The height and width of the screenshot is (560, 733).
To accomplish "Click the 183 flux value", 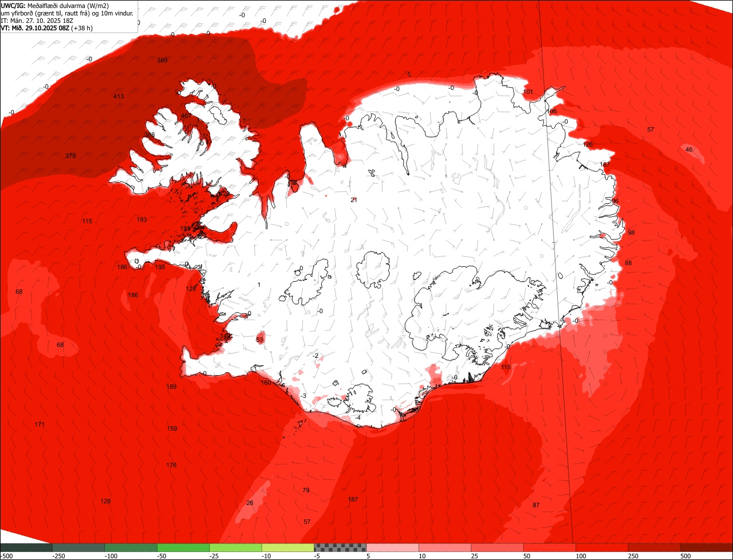I will 142,219.
